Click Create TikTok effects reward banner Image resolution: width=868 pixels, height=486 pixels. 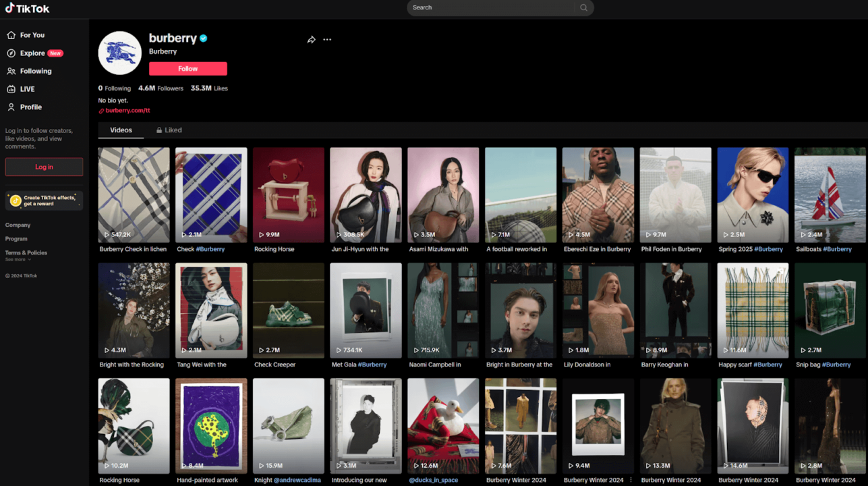44,200
